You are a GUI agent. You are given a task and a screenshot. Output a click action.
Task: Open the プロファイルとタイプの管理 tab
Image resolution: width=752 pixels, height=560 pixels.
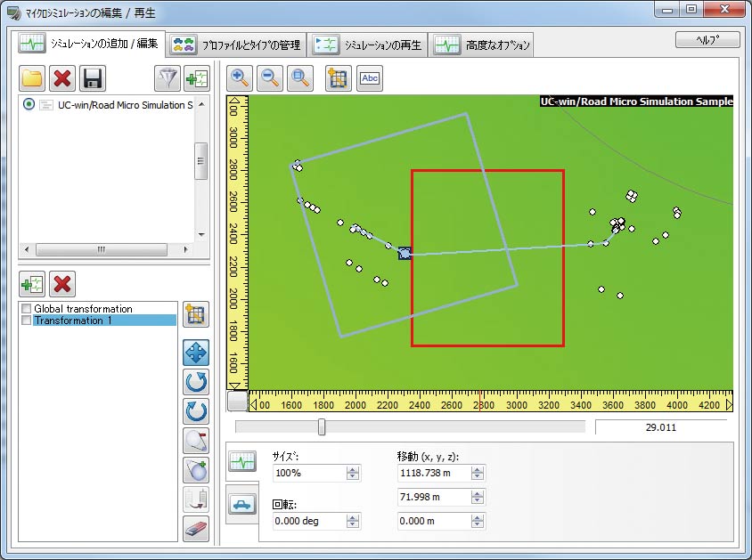tap(237, 45)
